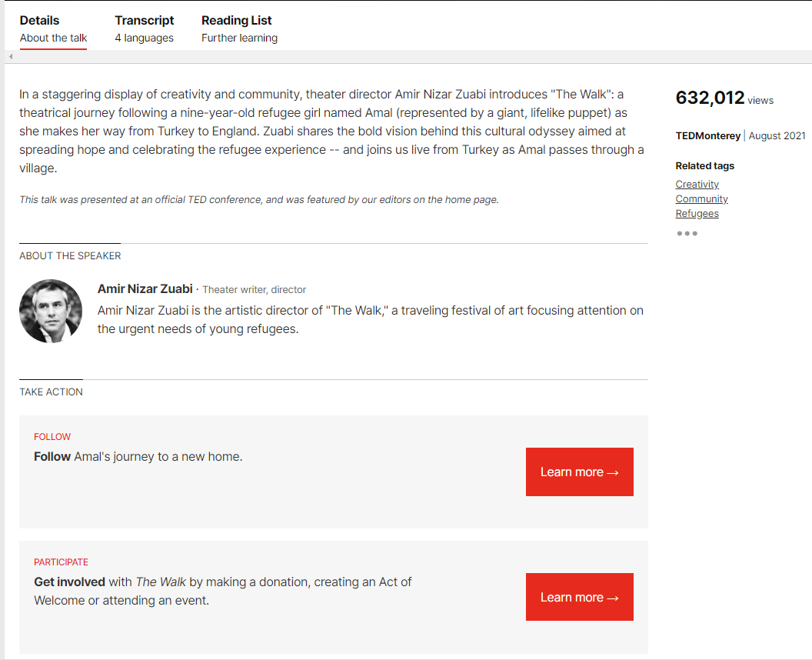Screen dimensions: 812x660
Task: Open the Community tag link
Action: [701, 199]
